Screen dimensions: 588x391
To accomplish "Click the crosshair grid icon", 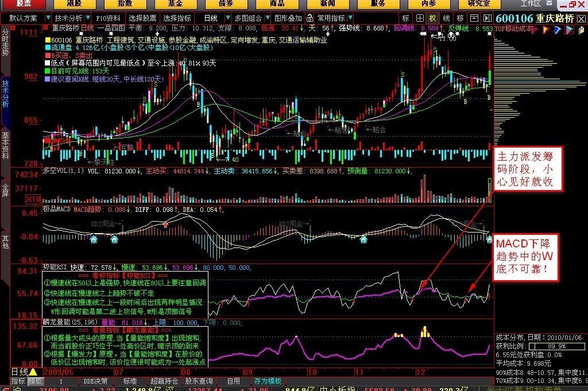I will click(420, 18).
